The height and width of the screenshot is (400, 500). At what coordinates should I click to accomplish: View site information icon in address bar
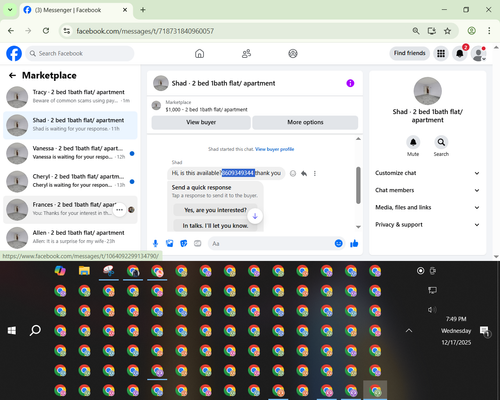point(67,31)
